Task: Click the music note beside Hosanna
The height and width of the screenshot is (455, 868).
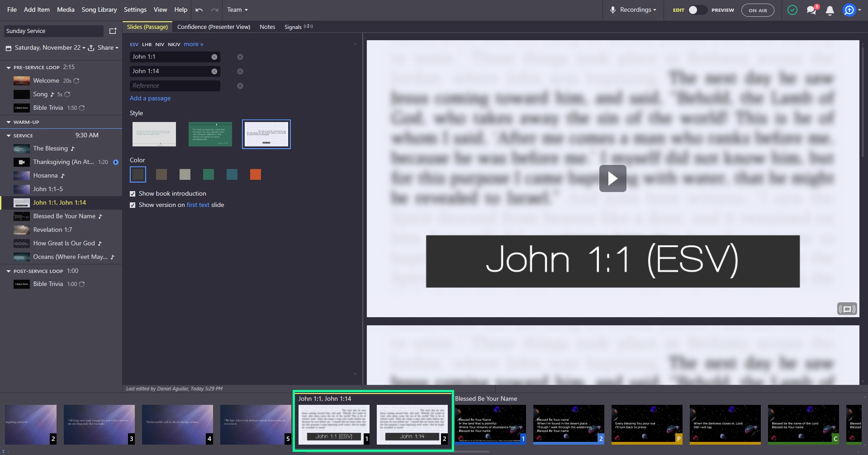Action: (x=63, y=176)
